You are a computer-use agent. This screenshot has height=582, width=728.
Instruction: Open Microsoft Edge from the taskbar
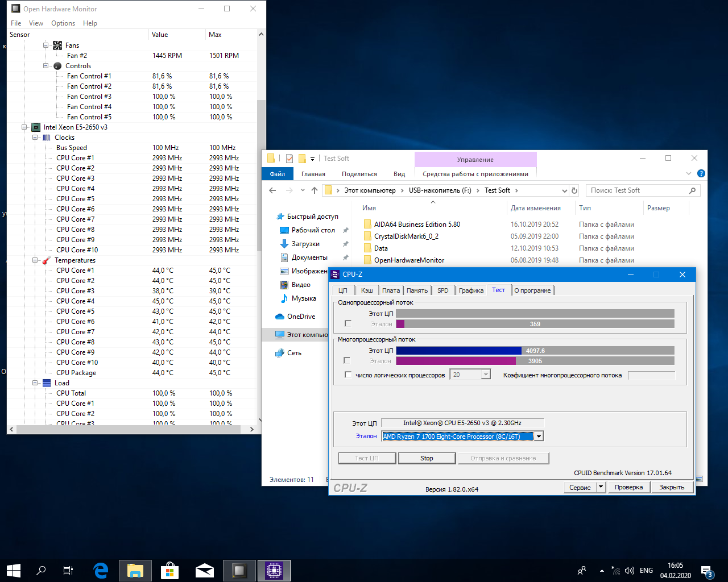pos(101,570)
